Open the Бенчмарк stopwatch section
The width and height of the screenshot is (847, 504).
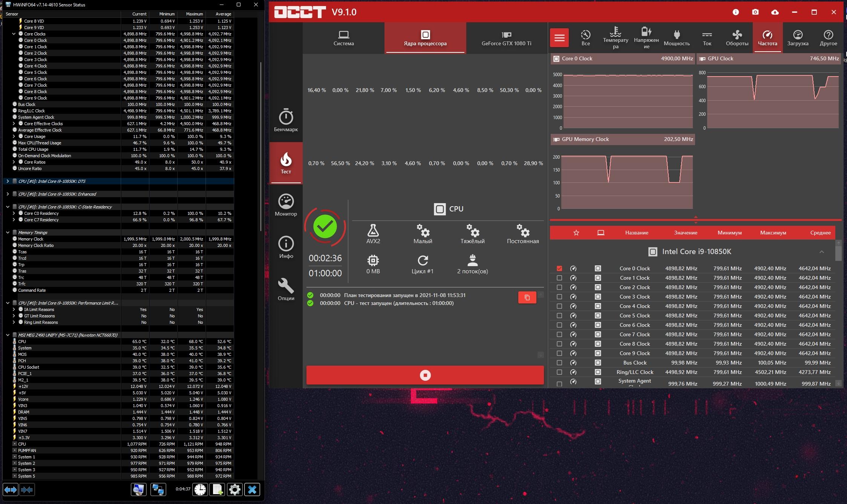tap(286, 121)
